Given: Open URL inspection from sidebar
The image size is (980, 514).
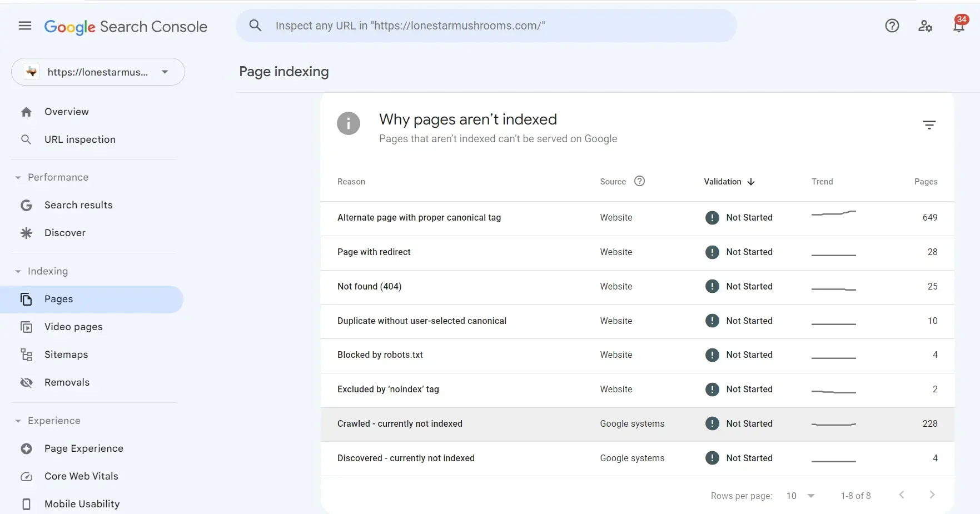Looking at the screenshot, I should coord(80,139).
